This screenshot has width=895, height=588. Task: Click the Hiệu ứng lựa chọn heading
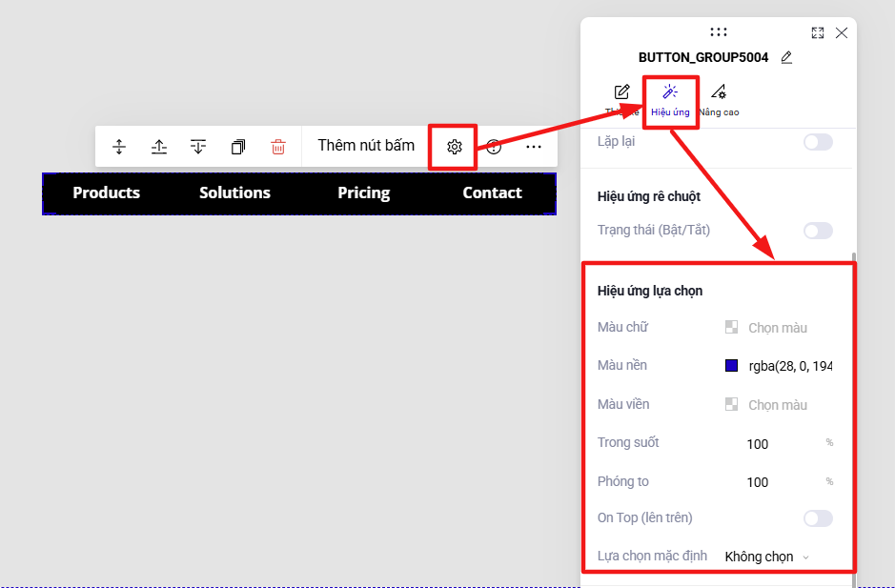pyautogui.click(x=649, y=291)
